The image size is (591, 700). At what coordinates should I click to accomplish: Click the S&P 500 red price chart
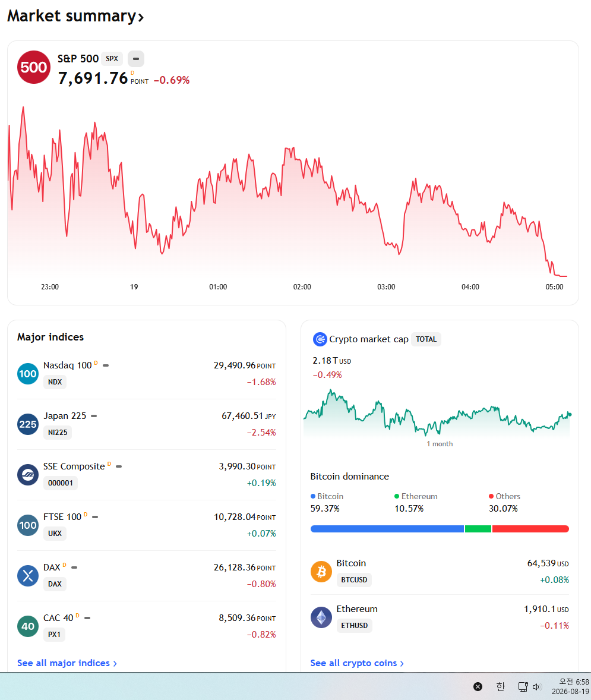[x=287, y=192]
